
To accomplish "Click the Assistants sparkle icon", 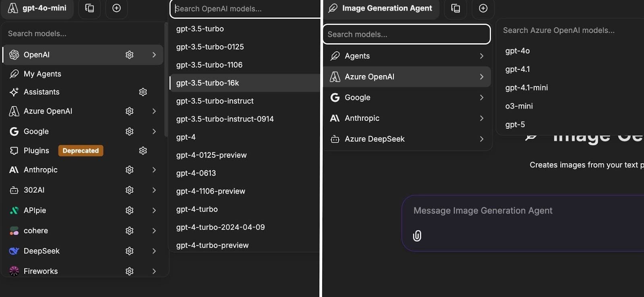I will tap(14, 92).
